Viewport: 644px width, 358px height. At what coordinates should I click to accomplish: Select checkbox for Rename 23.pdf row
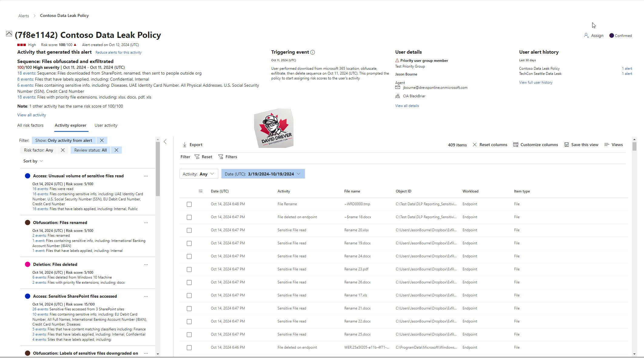[x=189, y=269]
